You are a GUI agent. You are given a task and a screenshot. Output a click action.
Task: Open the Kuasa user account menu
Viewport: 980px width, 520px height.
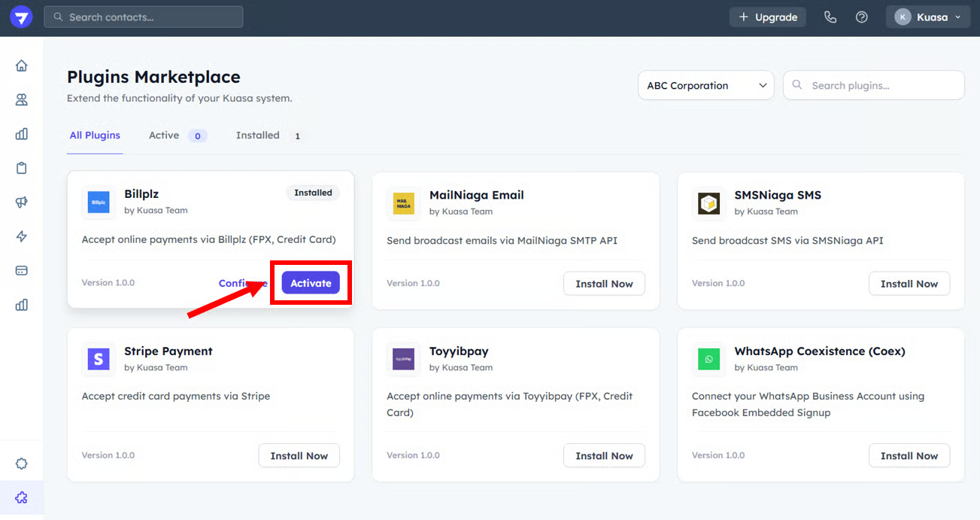pos(928,17)
